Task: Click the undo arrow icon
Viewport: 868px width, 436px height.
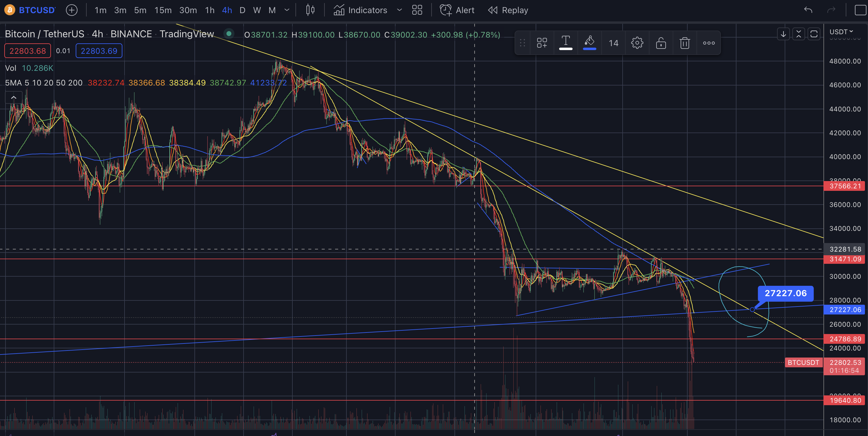Action: [808, 10]
